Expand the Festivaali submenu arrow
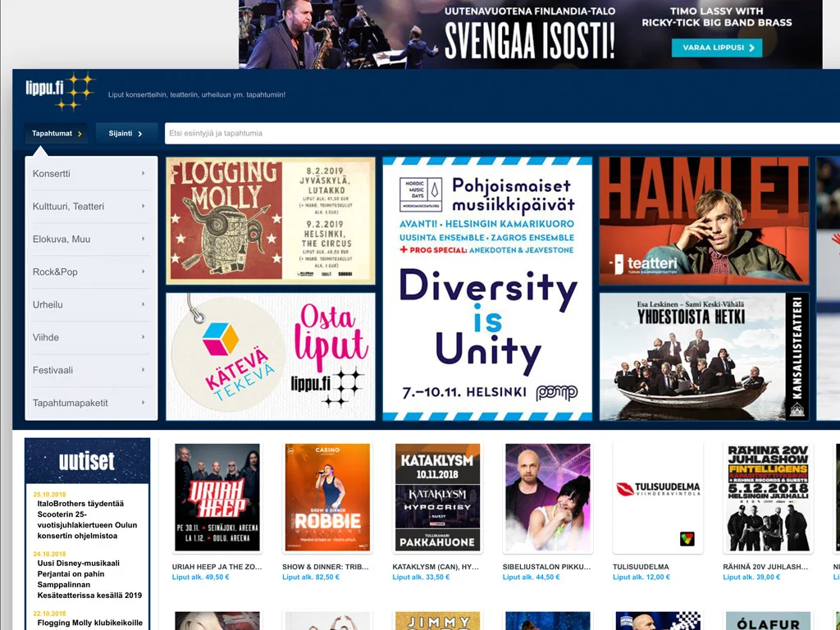 [143, 370]
